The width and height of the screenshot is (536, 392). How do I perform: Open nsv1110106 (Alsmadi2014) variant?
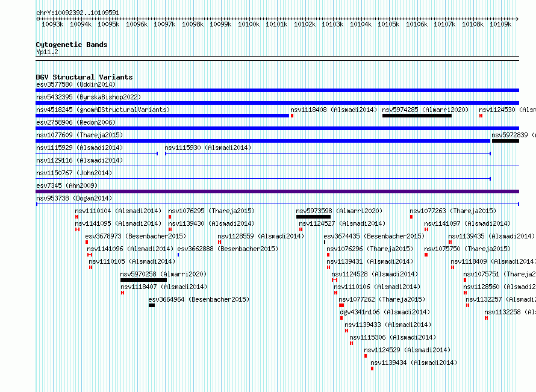(377, 287)
